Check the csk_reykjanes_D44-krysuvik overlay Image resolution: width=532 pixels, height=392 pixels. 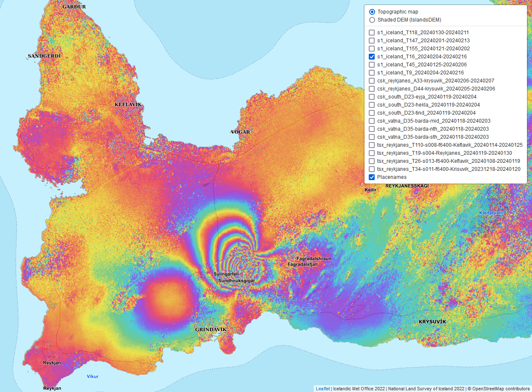(372, 89)
